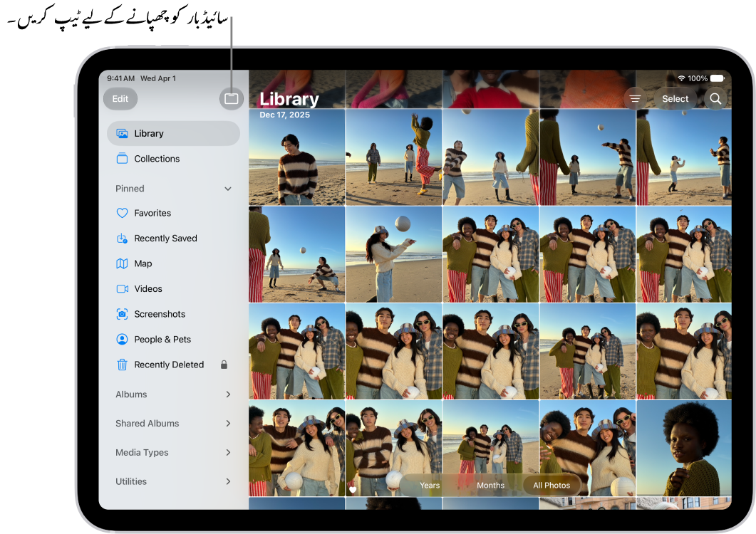Viewport: 756px width, 534px height.
Task: Click the Videos camera icon
Action: [123, 288]
